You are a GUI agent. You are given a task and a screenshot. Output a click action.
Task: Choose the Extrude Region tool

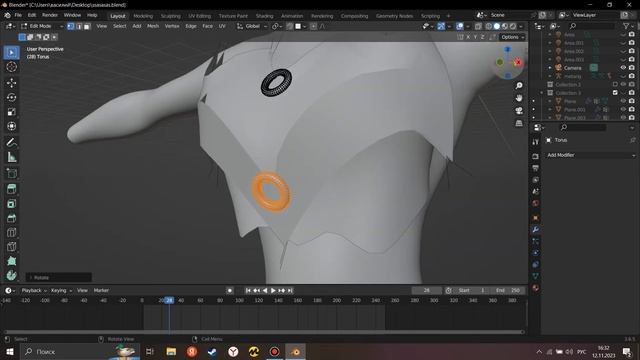[x=11, y=189]
